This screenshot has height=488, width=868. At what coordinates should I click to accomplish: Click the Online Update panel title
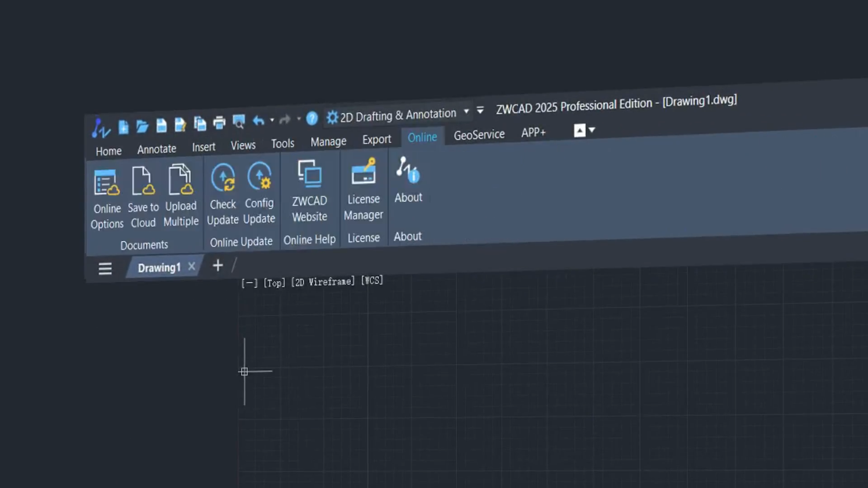coord(241,242)
